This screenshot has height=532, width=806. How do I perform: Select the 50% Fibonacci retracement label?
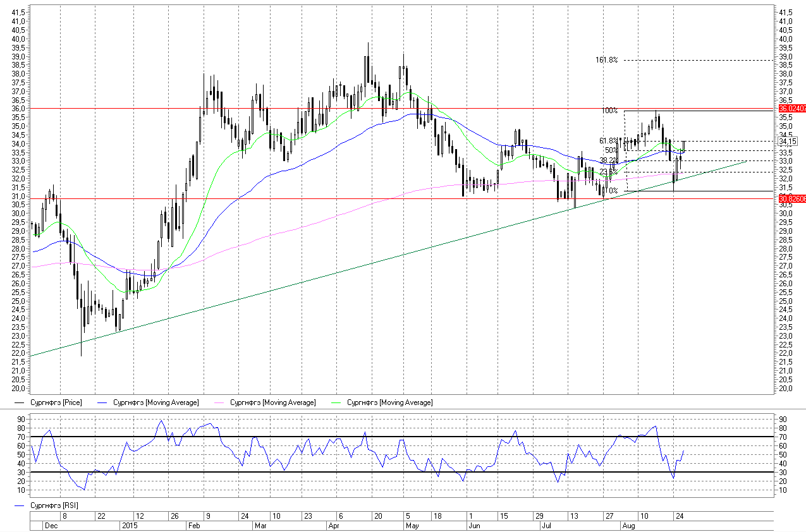(x=611, y=150)
